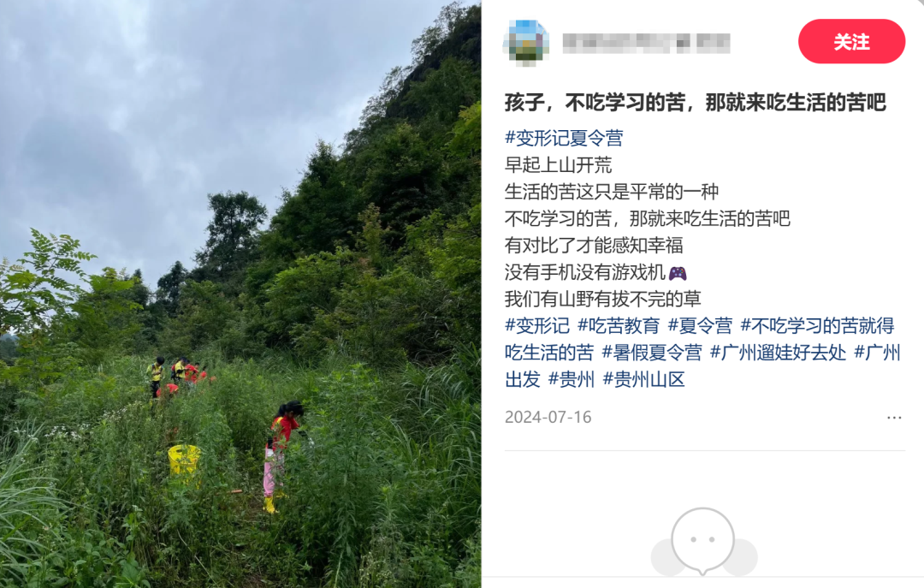Open the blurred author username
Viewport: 924px width, 588px height.
tap(647, 43)
